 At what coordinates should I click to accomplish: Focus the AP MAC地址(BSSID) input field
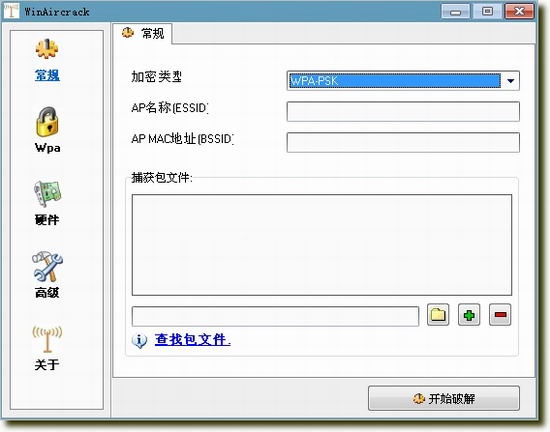click(x=403, y=142)
